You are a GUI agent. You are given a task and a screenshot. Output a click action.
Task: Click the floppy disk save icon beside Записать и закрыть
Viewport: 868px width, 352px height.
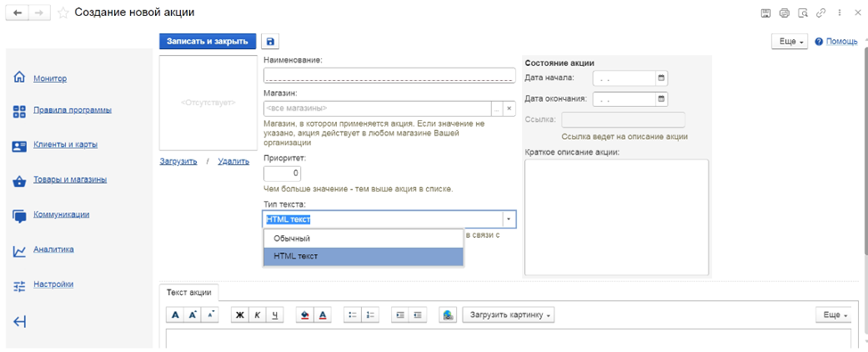tap(270, 42)
